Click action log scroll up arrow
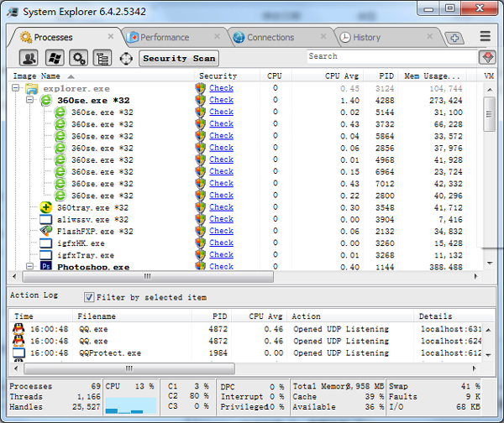Screen dimensions: 504x423 click(x=488, y=330)
